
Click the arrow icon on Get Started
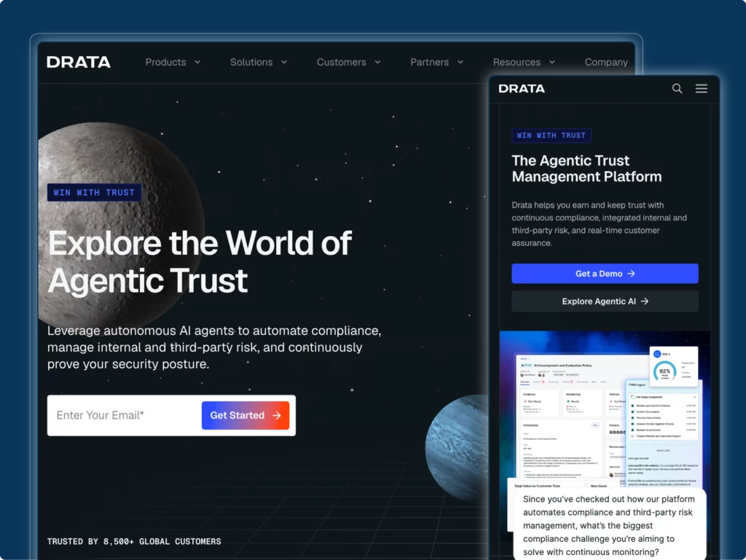[x=276, y=416]
